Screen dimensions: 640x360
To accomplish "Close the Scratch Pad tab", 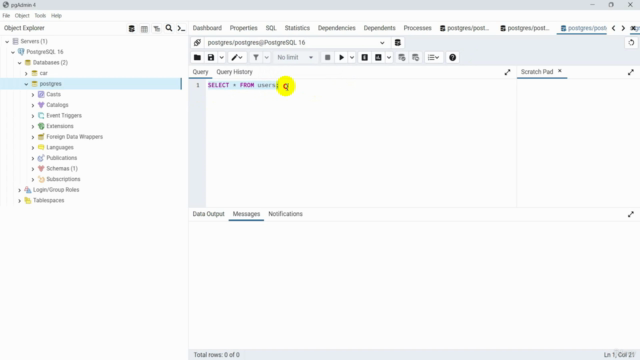I will tap(560, 71).
